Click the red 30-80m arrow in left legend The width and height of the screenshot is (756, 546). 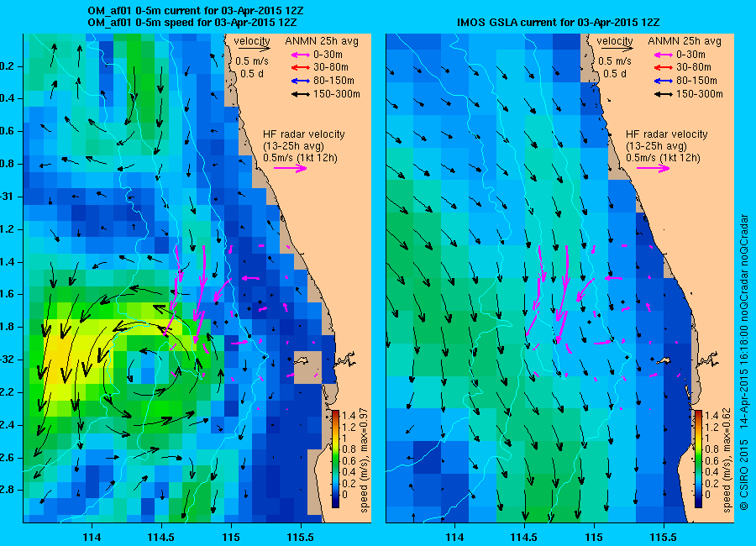click(x=301, y=67)
